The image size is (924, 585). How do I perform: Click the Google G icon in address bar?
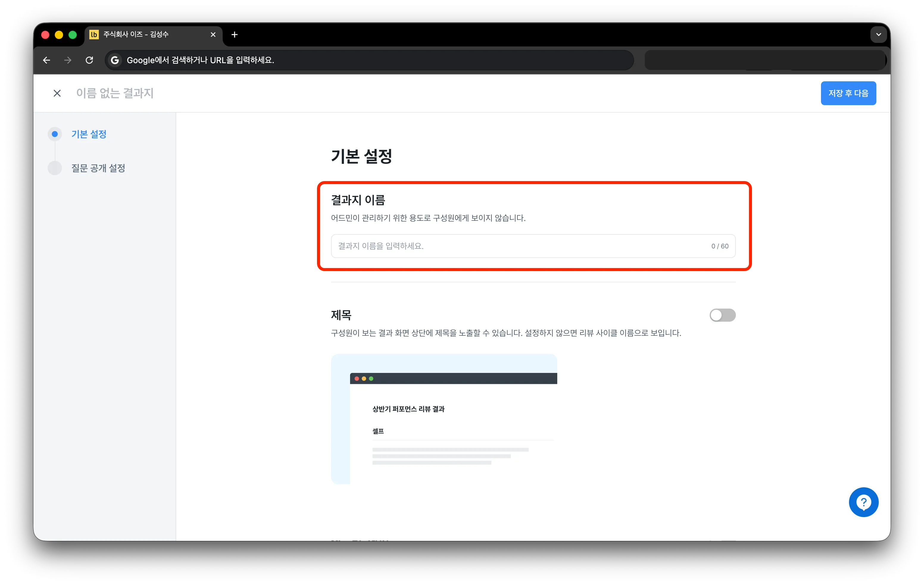click(115, 60)
